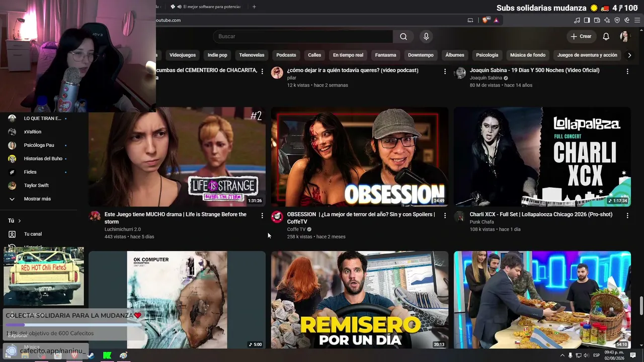
Task: Show more category chips with right arrow
Action: [x=629, y=55]
